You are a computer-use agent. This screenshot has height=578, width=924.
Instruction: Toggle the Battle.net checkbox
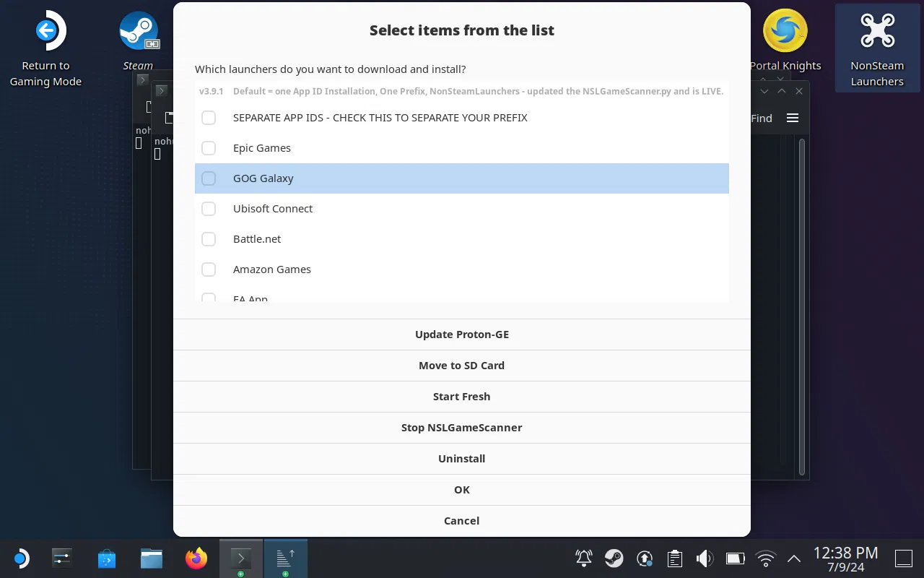pyautogui.click(x=209, y=239)
